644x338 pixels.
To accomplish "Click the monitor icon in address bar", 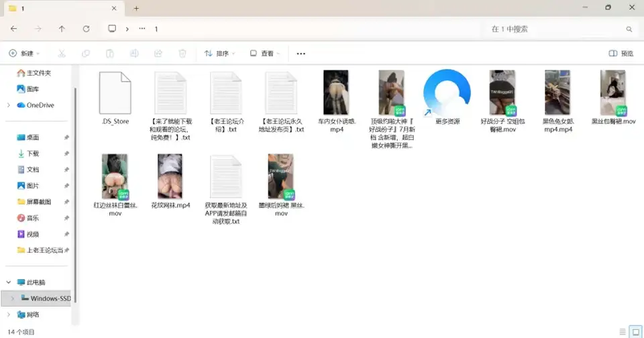I will click(112, 29).
